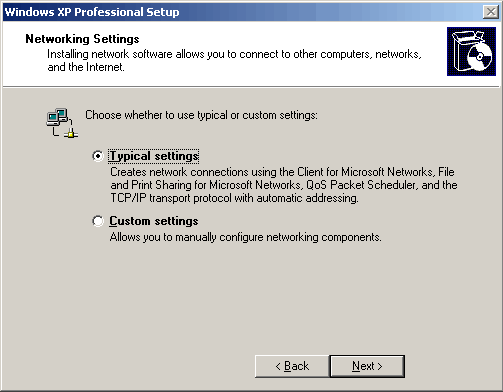Click the setup box and CD icon
This screenshot has height=392, width=503.
[471, 51]
